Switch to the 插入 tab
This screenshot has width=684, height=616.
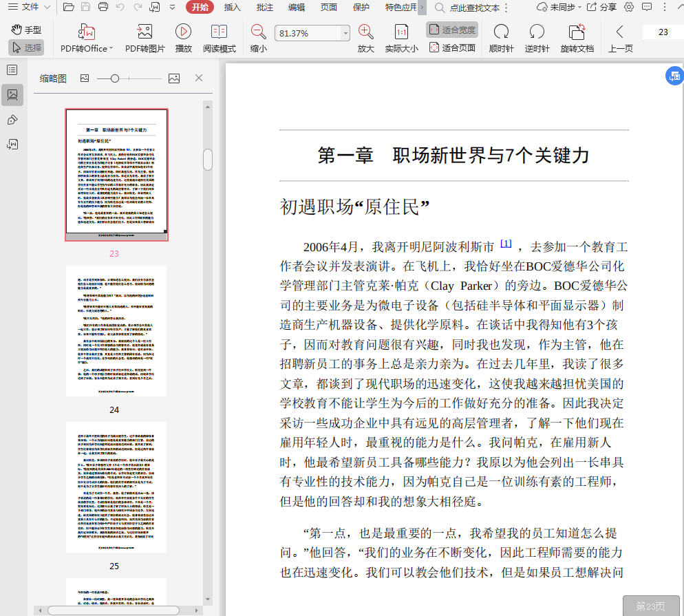[x=232, y=8]
